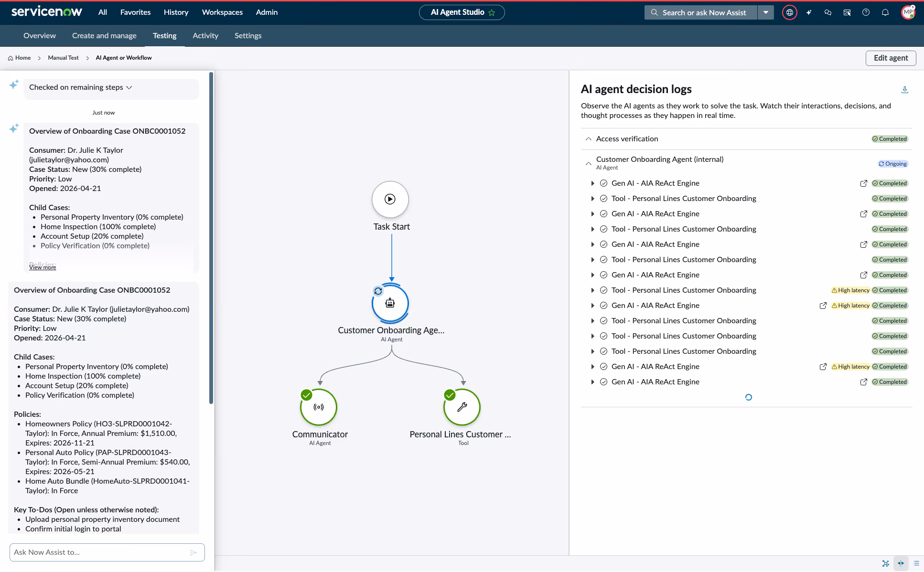Click the refresh badge on the agent node
This screenshot has width=924, height=572.
pos(378,291)
